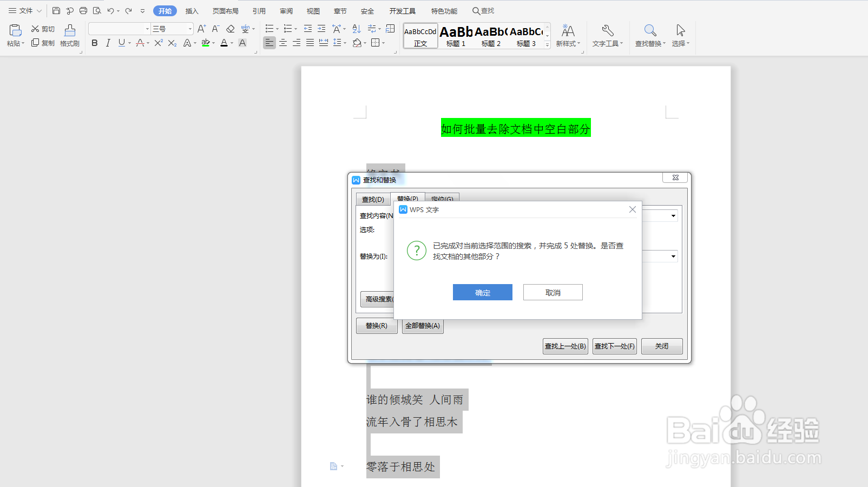Viewport: 868px width, 487px height.
Task: Click the Undo arrow icon
Action: pyautogui.click(x=111, y=11)
